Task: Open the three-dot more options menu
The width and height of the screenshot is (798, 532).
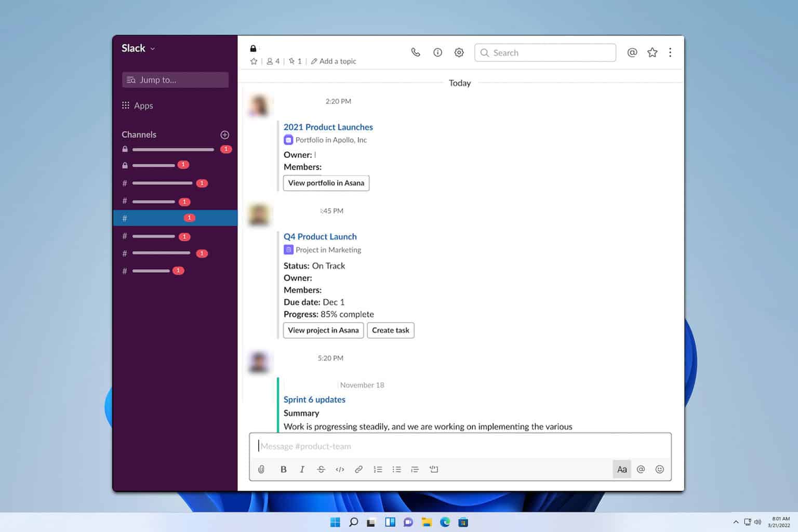Action: (670, 52)
